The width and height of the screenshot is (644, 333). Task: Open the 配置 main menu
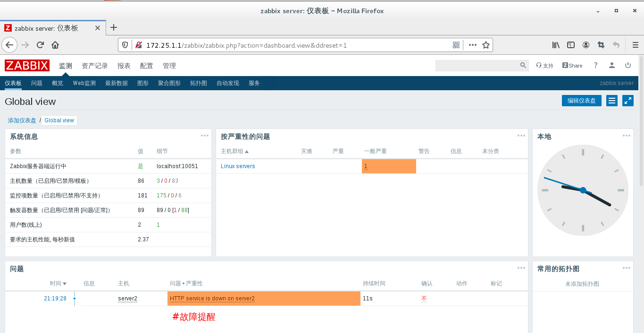tap(147, 66)
